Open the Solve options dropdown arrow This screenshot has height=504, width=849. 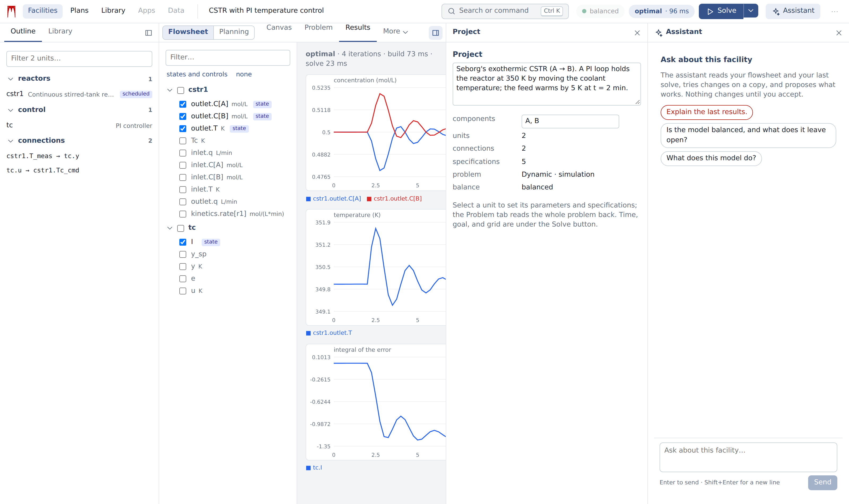751,11
